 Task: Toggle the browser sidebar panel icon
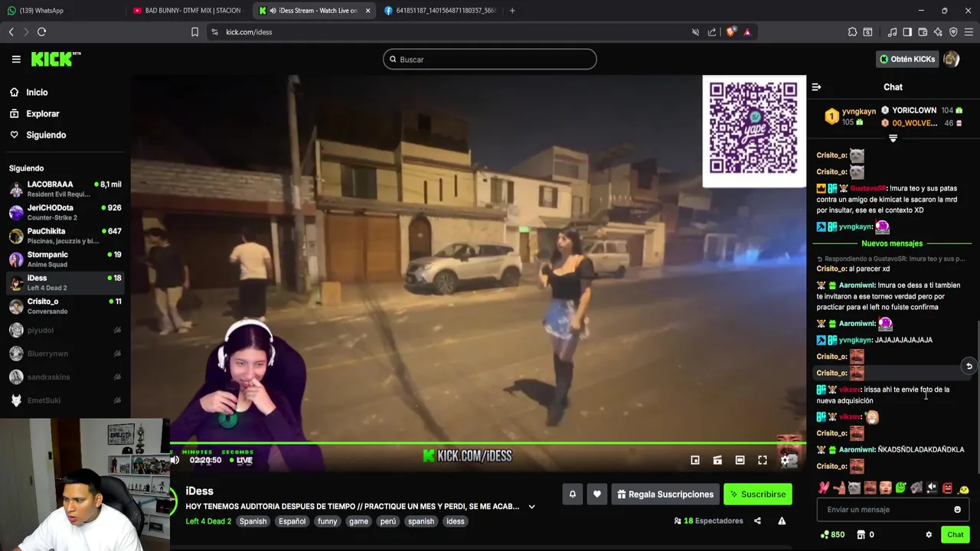907,32
